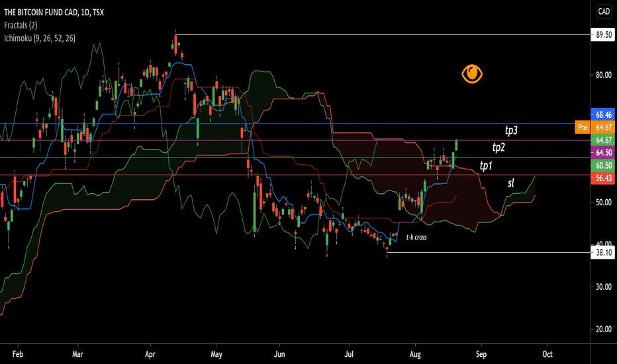Image resolution: width=617 pixels, height=364 pixels.
Task: Open the Fractals (2) indicator legend
Action: pyautogui.click(x=21, y=26)
